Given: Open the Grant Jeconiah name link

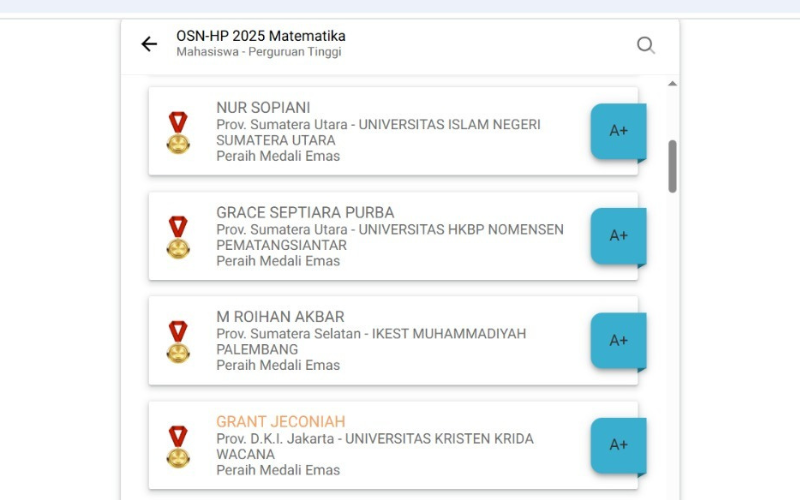Looking at the screenshot, I should [x=280, y=422].
